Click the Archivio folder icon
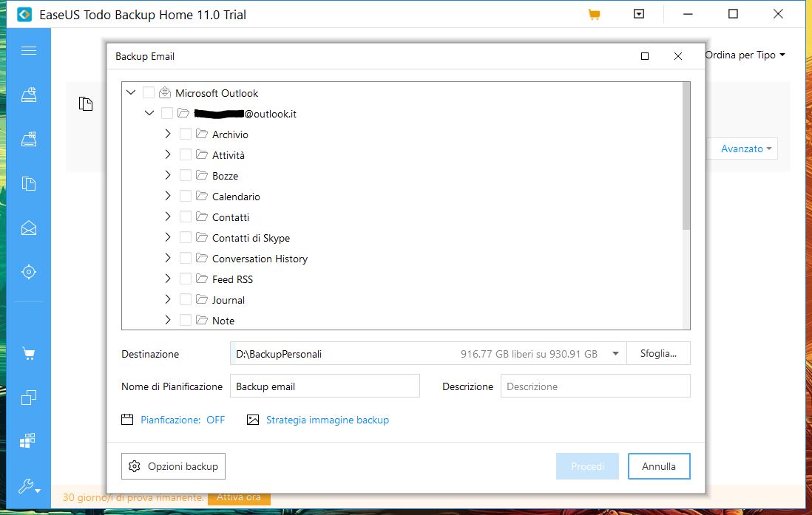This screenshot has height=515, width=812. 202,134
